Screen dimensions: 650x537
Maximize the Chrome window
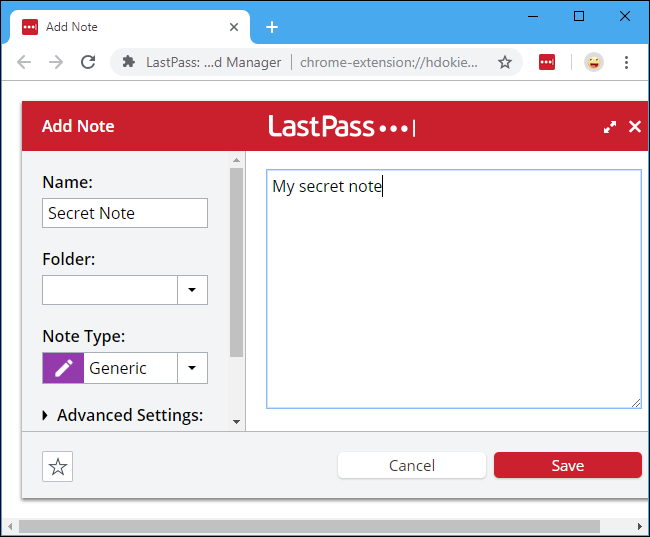coord(579,17)
